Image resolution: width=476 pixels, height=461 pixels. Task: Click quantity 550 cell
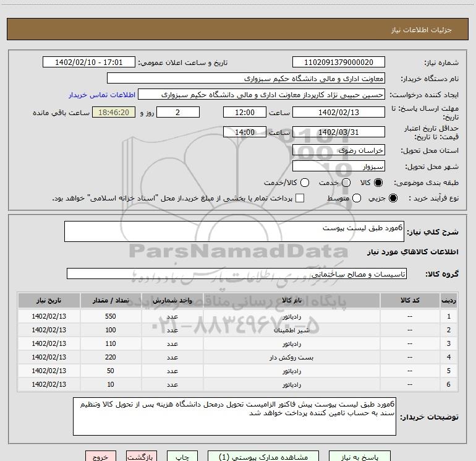(111, 316)
